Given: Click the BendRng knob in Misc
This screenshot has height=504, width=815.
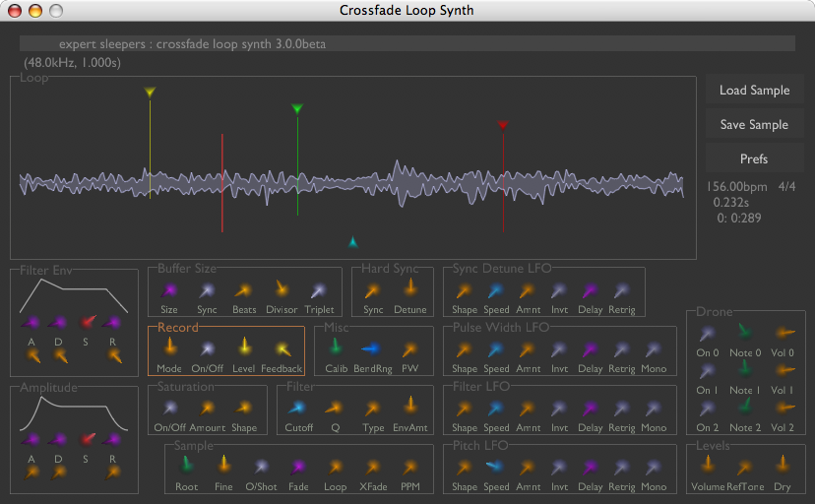Looking at the screenshot, I should [x=371, y=349].
